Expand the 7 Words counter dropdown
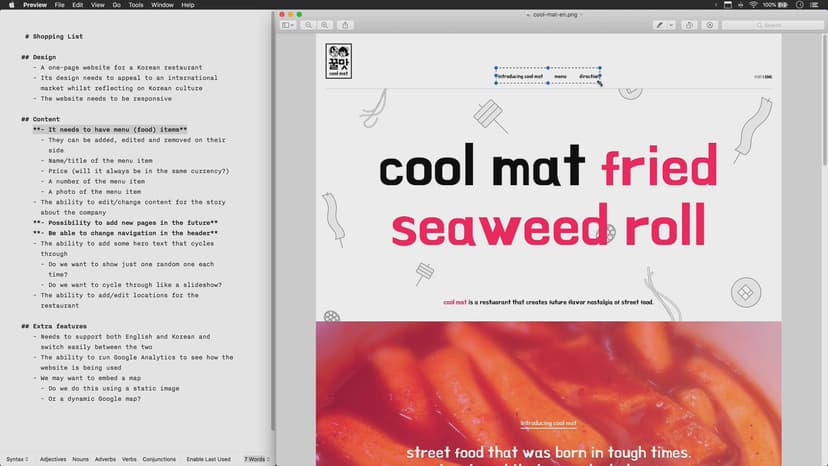 click(x=256, y=459)
